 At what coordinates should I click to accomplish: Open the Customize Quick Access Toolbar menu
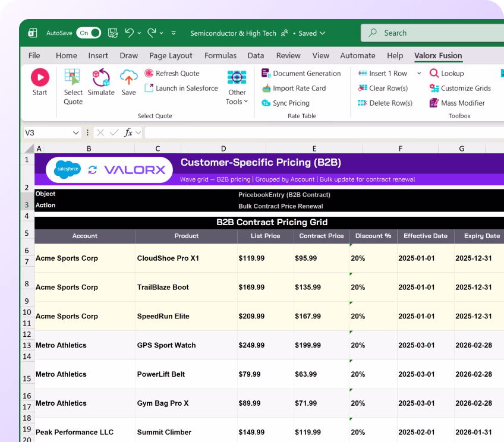(174, 33)
